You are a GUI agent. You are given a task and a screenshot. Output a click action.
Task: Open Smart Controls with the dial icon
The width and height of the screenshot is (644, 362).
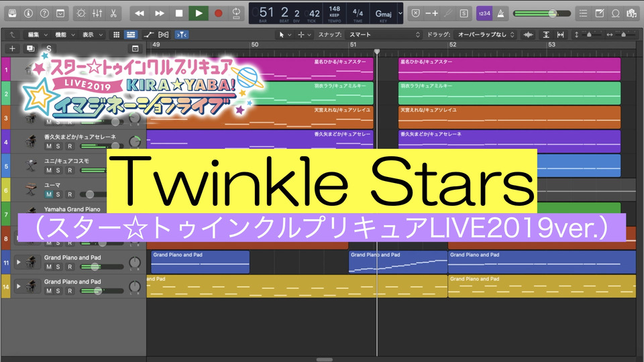click(81, 13)
